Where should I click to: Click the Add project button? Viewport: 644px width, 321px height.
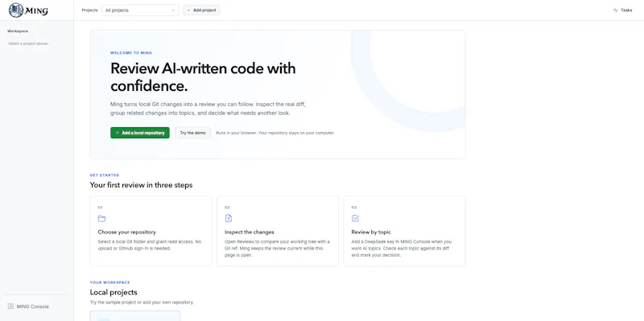pos(201,10)
